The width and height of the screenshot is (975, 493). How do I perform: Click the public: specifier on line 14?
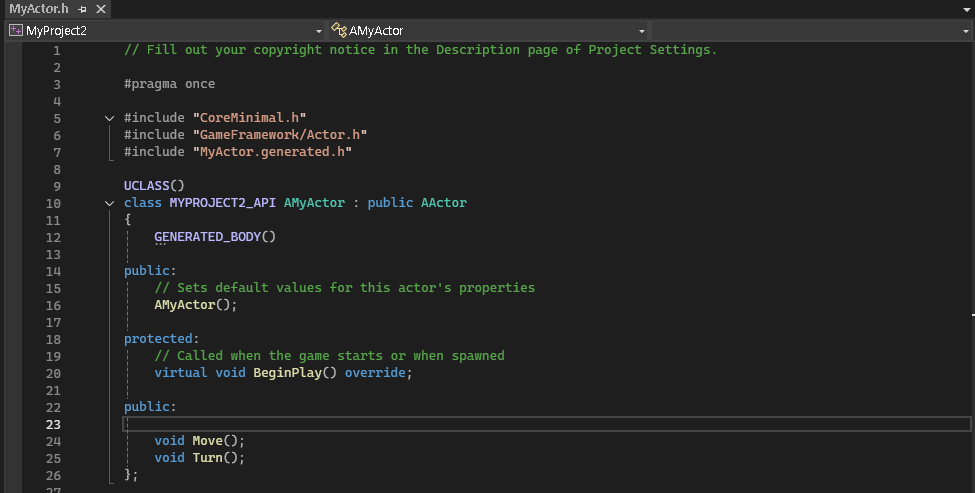click(150, 270)
